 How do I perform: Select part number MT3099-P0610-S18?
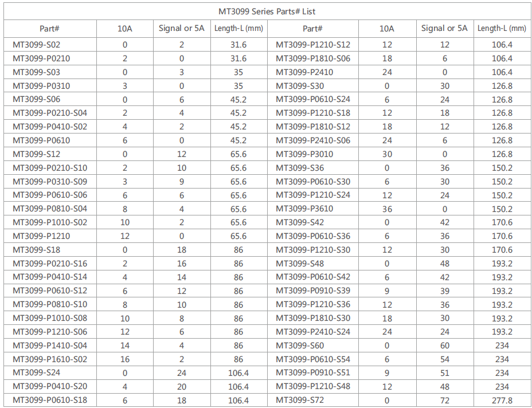coord(50,400)
